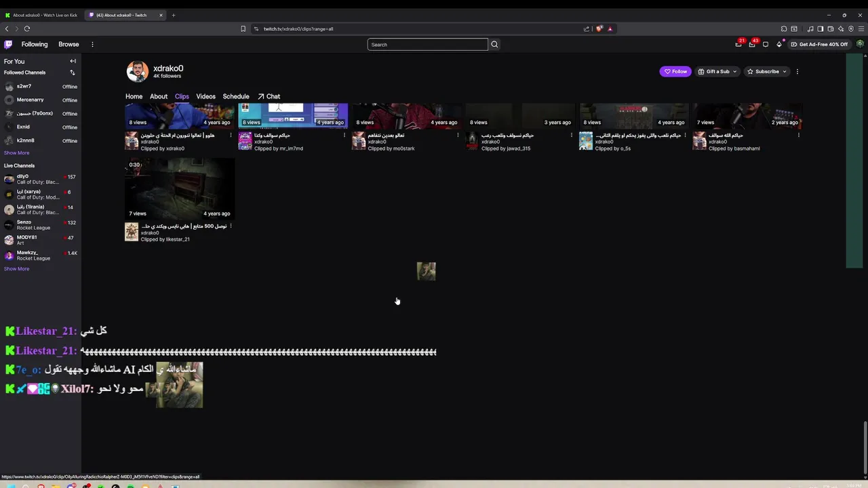Open clipper jawad_315 profile link
The width and height of the screenshot is (868, 488).
[506, 148]
